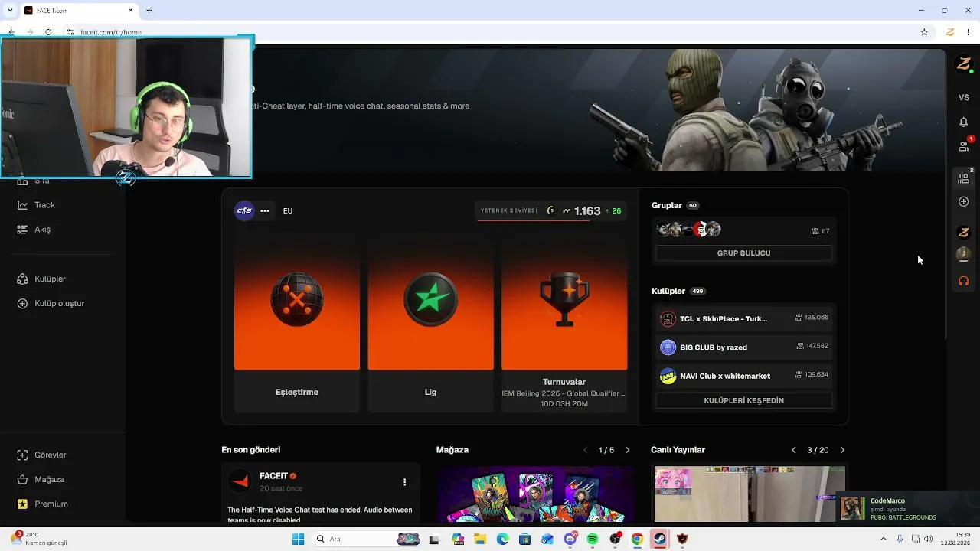Click the orange Z party member avatar
980x551 pixels.
(964, 233)
